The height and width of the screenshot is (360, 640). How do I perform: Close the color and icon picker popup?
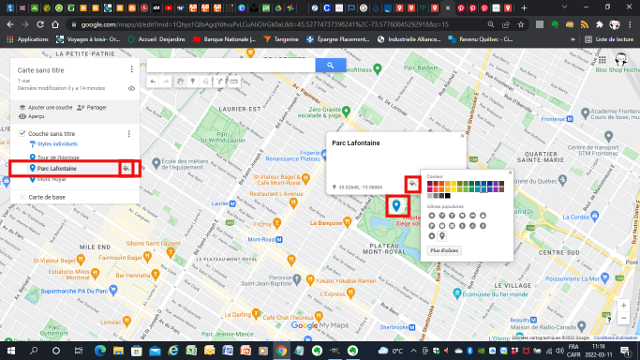click(x=510, y=173)
